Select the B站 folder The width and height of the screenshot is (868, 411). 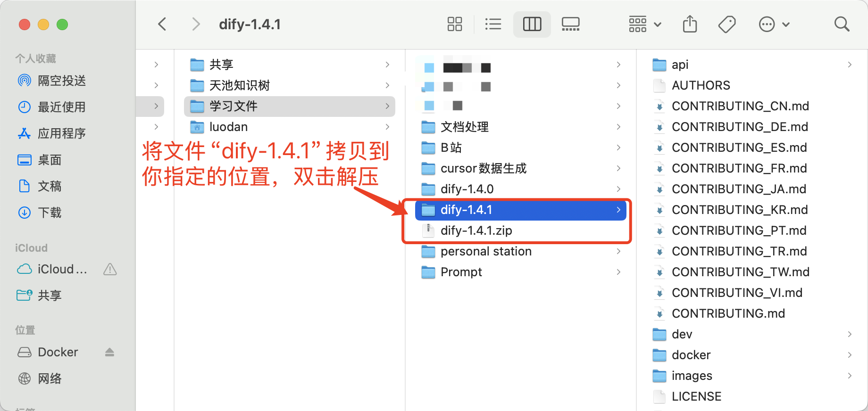click(x=521, y=148)
